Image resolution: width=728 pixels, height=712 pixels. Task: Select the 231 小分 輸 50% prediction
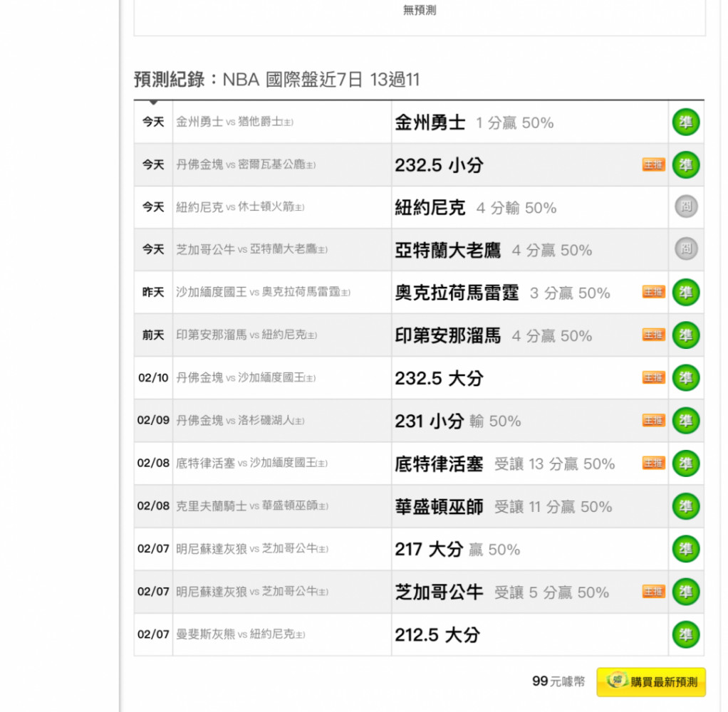[458, 422]
